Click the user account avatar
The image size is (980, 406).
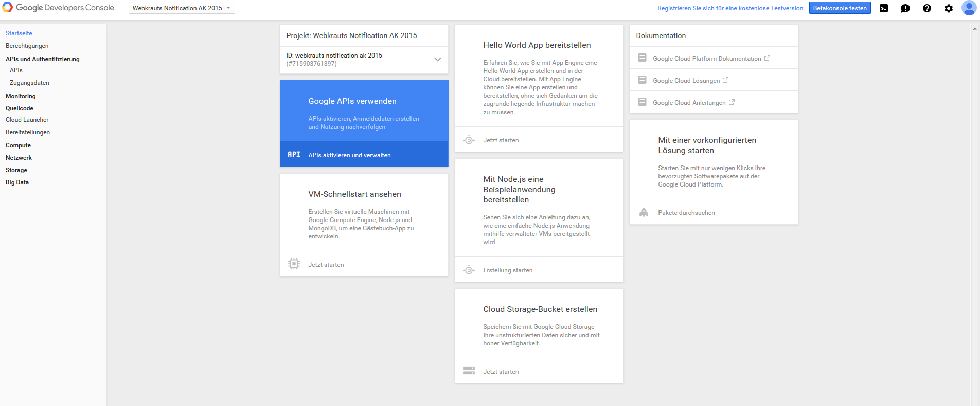pyautogui.click(x=969, y=8)
